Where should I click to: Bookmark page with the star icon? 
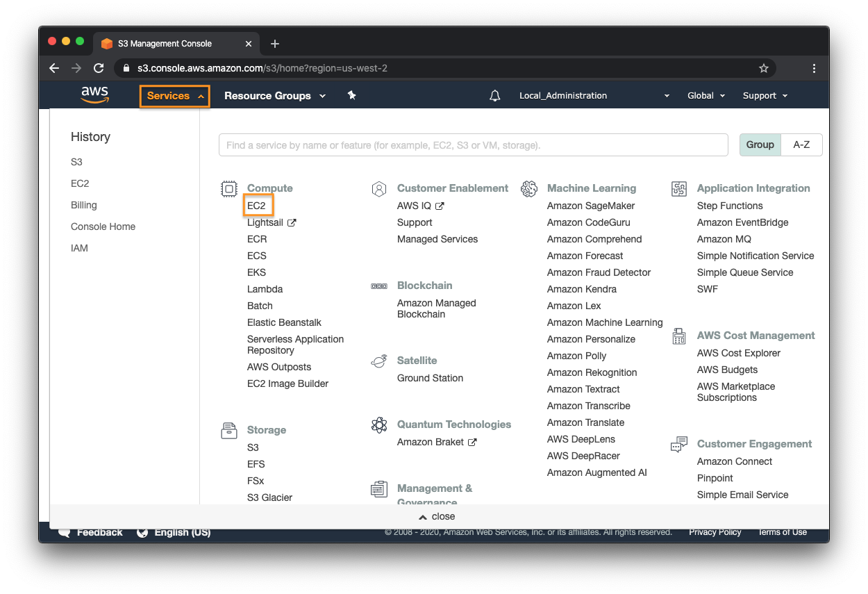pyautogui.click(x=764, y=68)
